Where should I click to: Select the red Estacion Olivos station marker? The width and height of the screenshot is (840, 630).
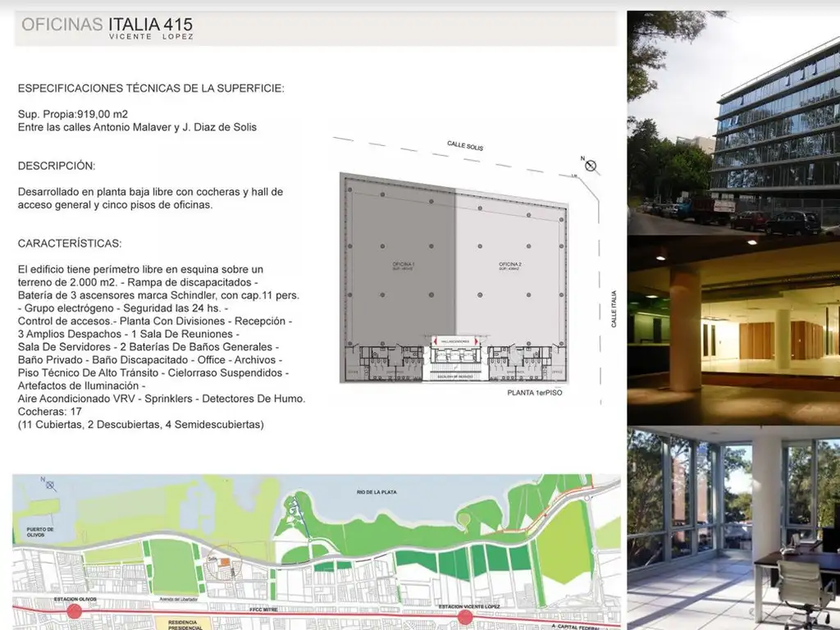[x=75, y=611]
